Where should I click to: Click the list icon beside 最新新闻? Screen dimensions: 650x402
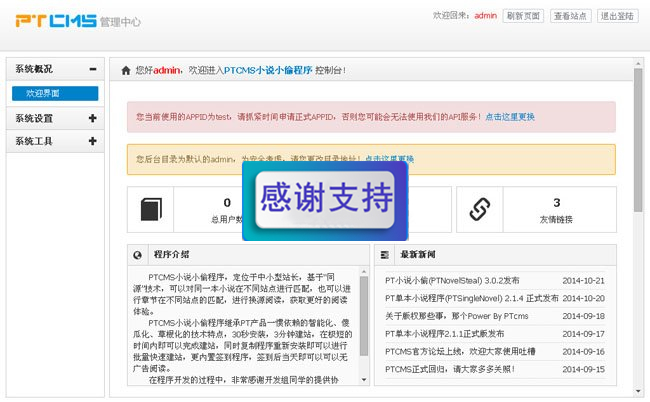pyautogui.click(x=385, y=255)
